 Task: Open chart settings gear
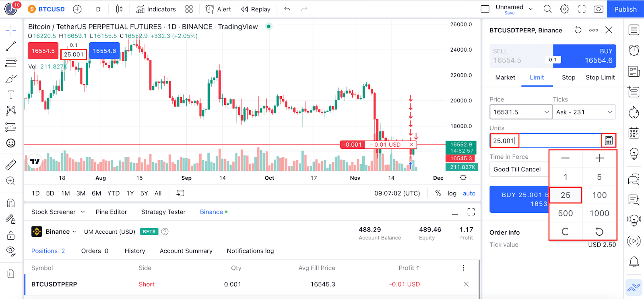pos(565,9)
